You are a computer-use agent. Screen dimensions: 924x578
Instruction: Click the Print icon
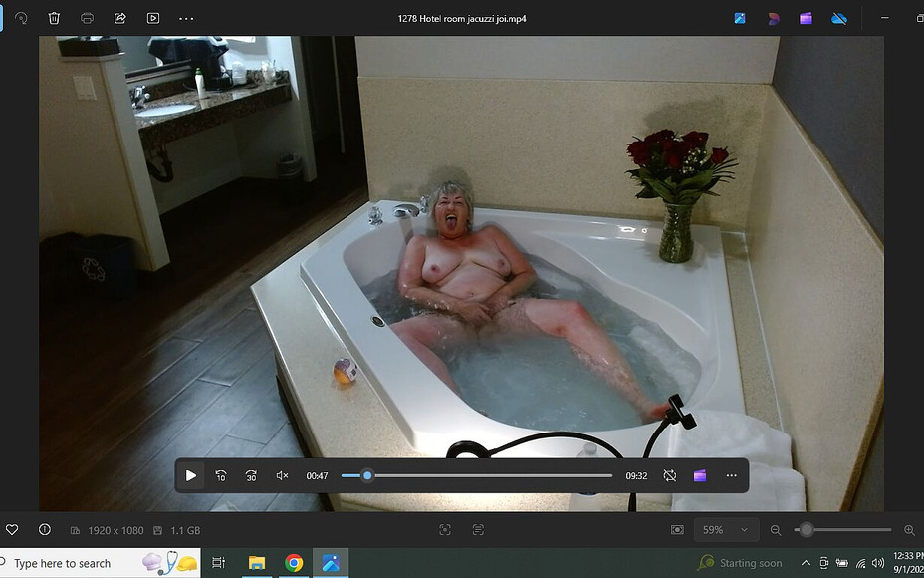88,18
